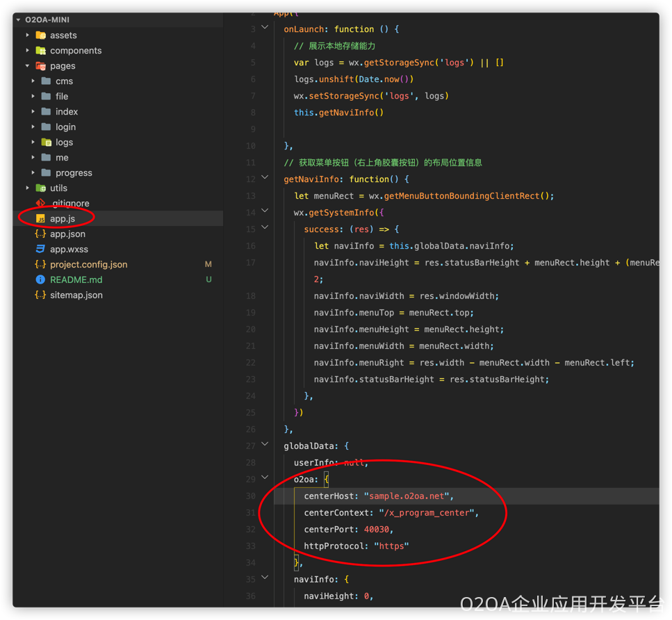Select the progress folder
The image size is (672, 620).
pyautogui.click(x=74, y=173)
